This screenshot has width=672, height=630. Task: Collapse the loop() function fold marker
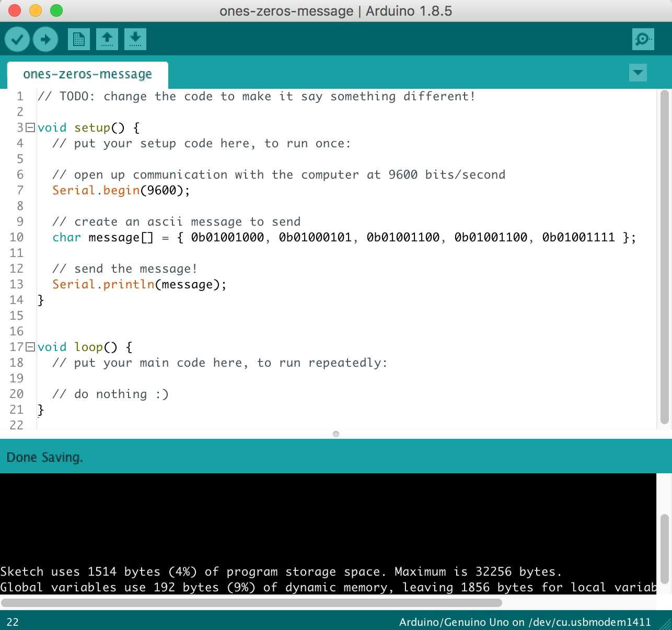point(30,347)
